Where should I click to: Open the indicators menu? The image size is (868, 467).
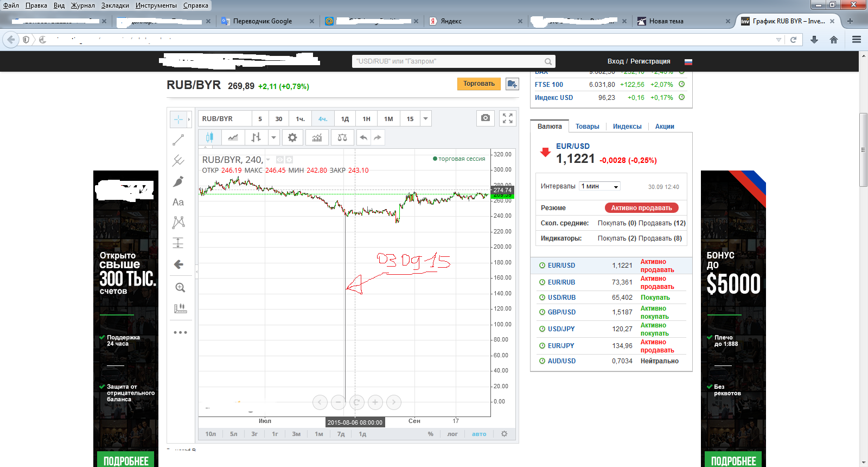click(x=317, y=137)
